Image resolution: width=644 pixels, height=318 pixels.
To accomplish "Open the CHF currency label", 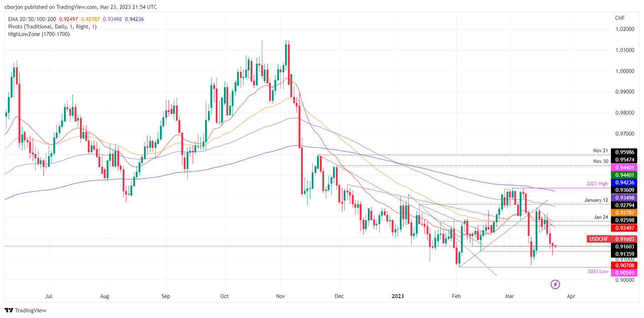I will coord(619,18).
